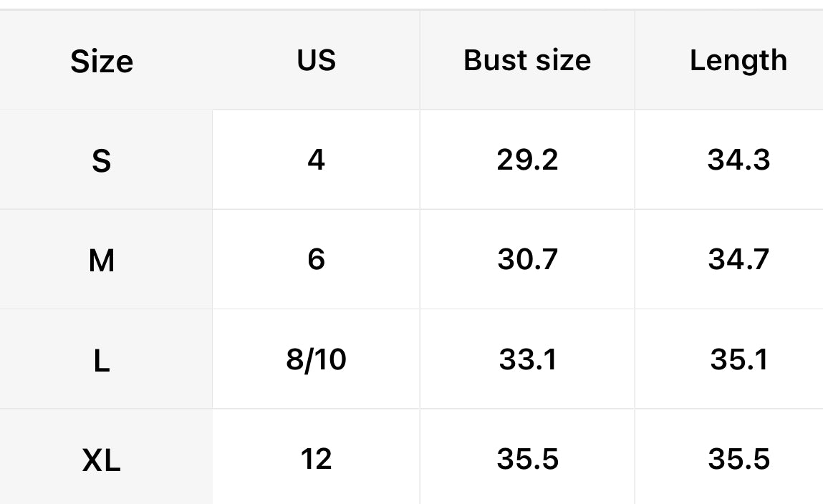The image size is (823, 504).
Task: Click the L size row label
Action: (102, 360)
